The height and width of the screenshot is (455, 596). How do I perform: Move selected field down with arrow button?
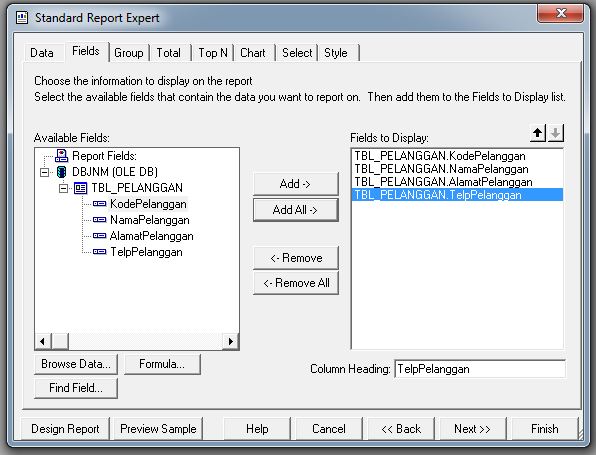tap(555, 133)
